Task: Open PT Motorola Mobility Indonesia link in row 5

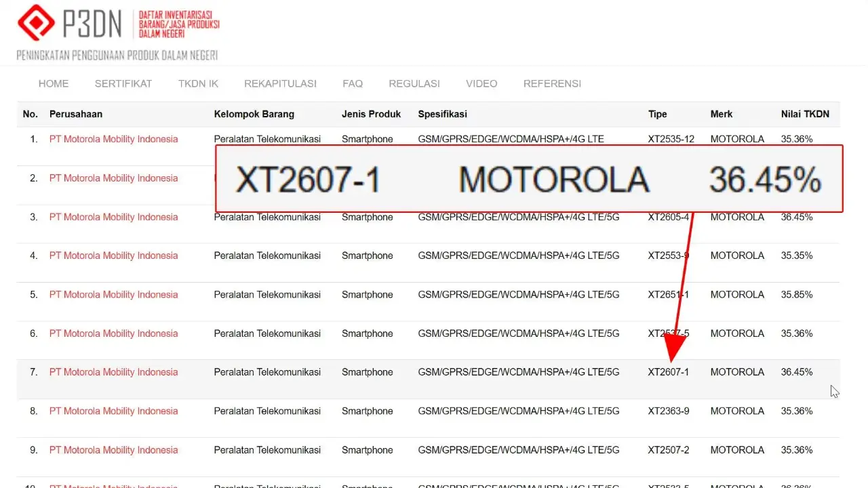Action: (113, 295)
